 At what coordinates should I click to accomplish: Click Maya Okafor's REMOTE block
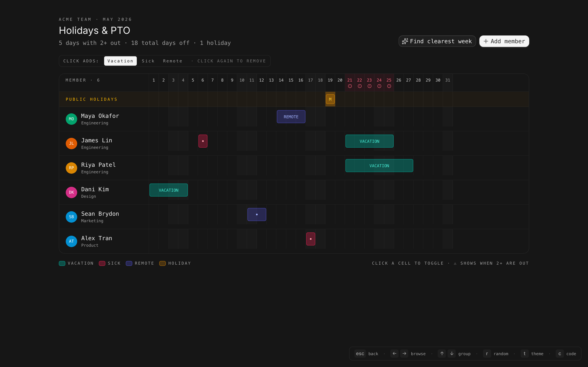[291, 117]
